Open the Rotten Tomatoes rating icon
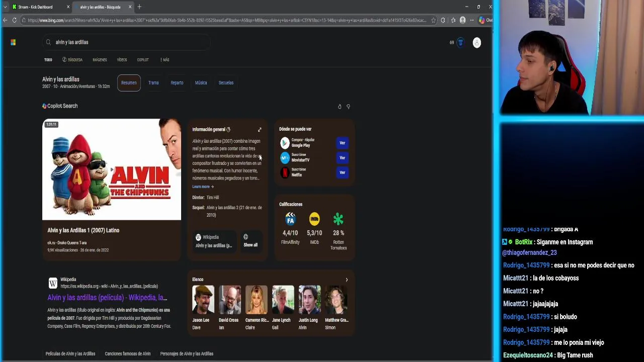Image resolution: width=644 pixels, height=362 pixels. tap(338, 219)
